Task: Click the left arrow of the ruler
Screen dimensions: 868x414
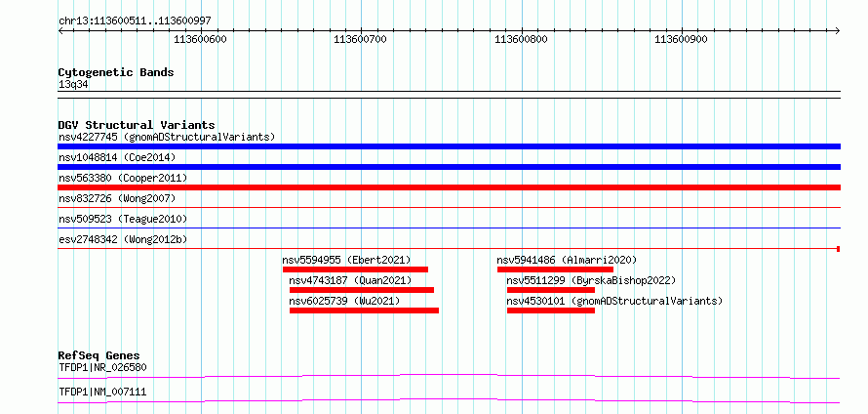Action: pyautogui.click(x=60, y=30)
